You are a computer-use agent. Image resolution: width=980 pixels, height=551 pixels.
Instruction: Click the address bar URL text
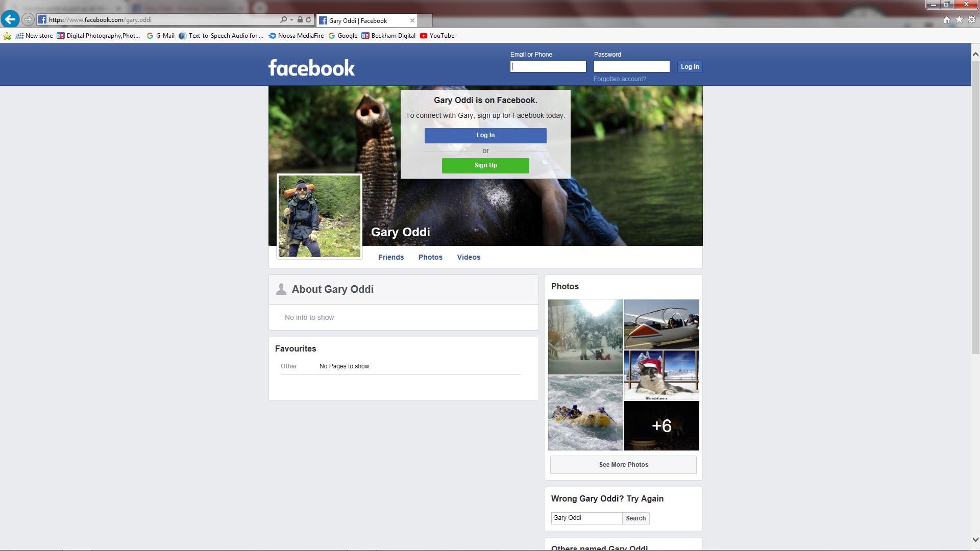point(100,20)
